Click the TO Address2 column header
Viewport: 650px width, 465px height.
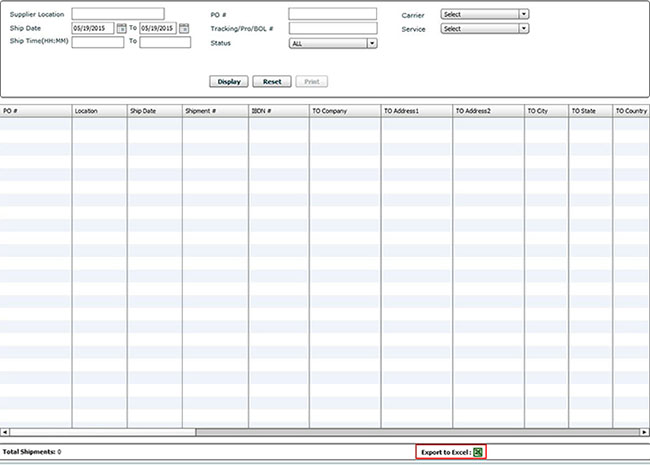click(488, 111)
